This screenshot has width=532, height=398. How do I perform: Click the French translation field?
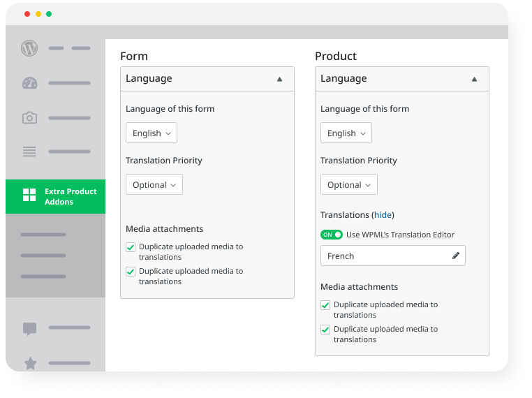tap(384, 256)
